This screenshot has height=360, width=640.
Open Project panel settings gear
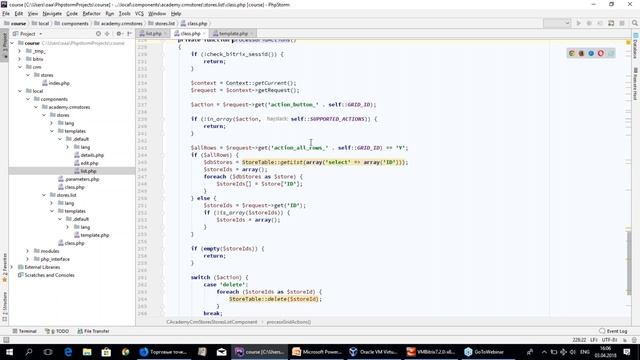tap(119, 34)
